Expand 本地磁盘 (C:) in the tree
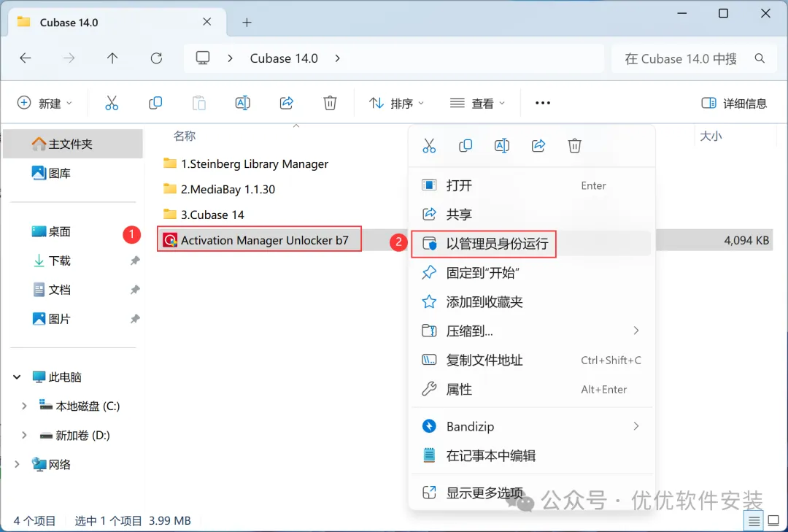Image resolution: width=788 pixels, height=532 pixels. [x=23, y=406]
